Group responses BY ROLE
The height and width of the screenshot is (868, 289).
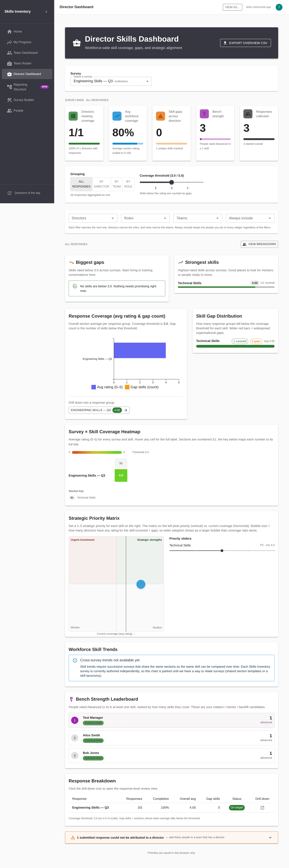coord(128,184)
